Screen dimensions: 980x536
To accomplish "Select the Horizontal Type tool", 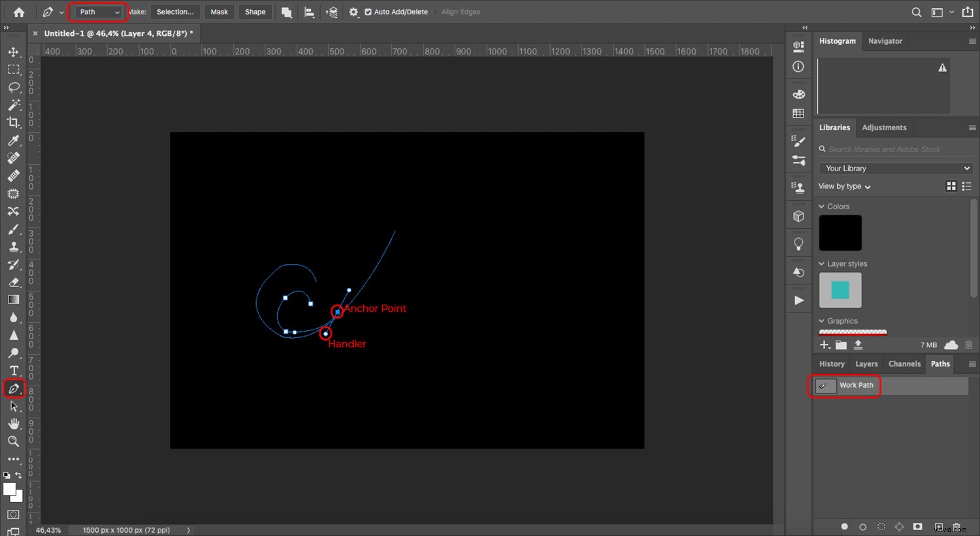I will [x=14, y=371].
